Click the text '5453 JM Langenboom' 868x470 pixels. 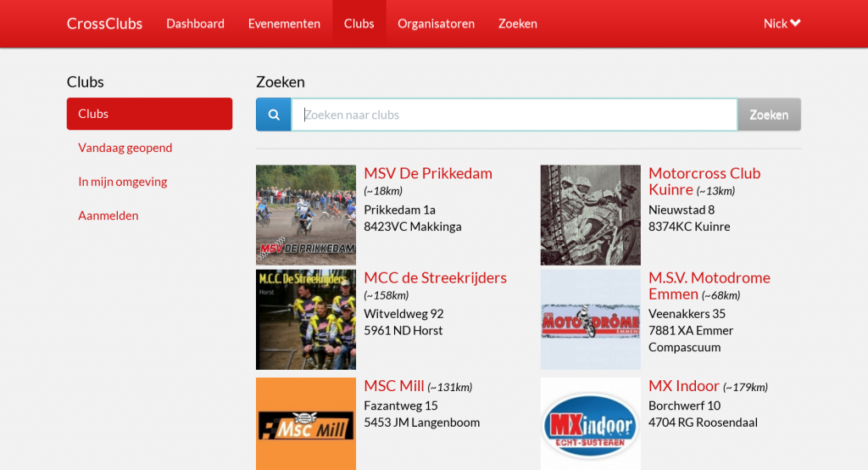(422, 422)
